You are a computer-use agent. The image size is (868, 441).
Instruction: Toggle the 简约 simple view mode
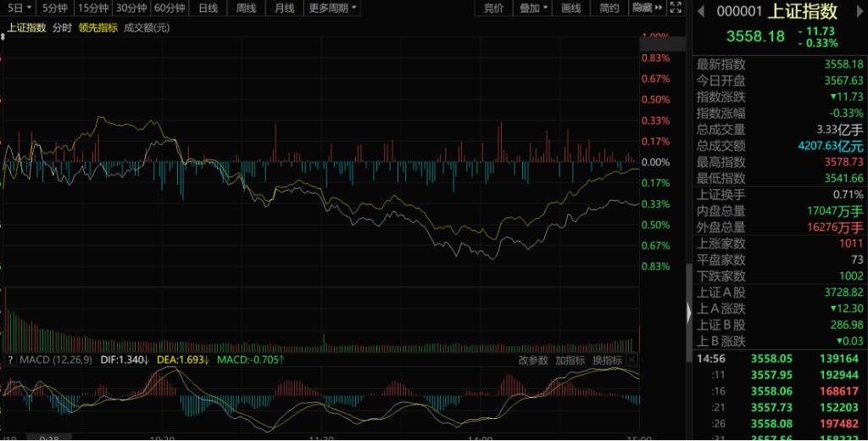pyautogui.click(x=609, y=8)
